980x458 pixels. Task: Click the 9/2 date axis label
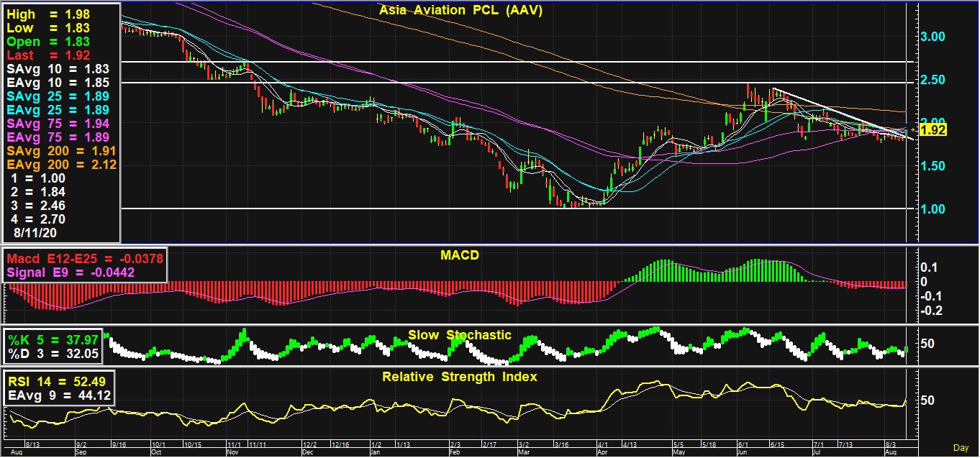pyautogui.click(x=81, y=446)
